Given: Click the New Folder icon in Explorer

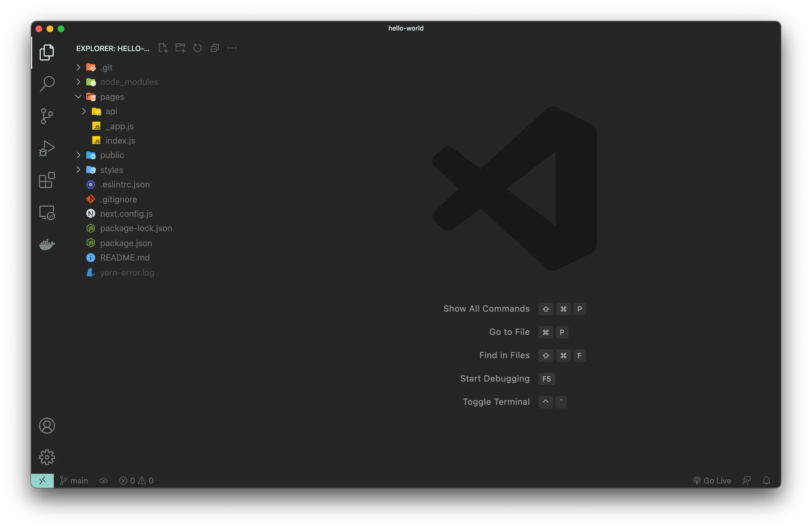Looking at the screenshot, I should pos(180,48).
